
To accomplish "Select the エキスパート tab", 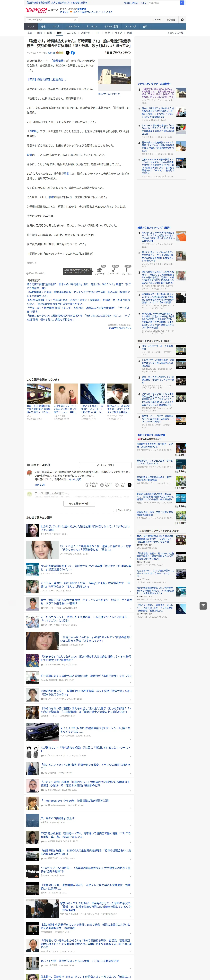I will (x=72, y=27).
